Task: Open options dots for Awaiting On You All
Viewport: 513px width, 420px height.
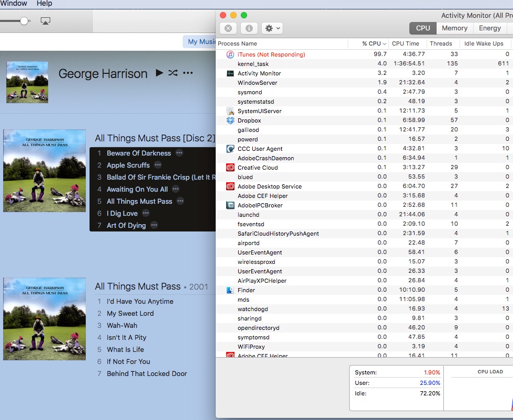Action: (x=176, y=189)
